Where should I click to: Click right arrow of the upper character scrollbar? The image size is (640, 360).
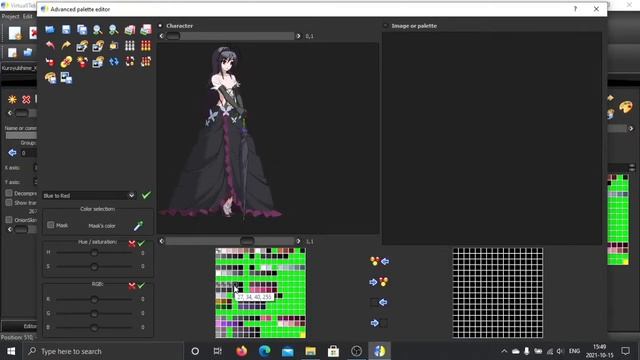(x=298, y=36)
